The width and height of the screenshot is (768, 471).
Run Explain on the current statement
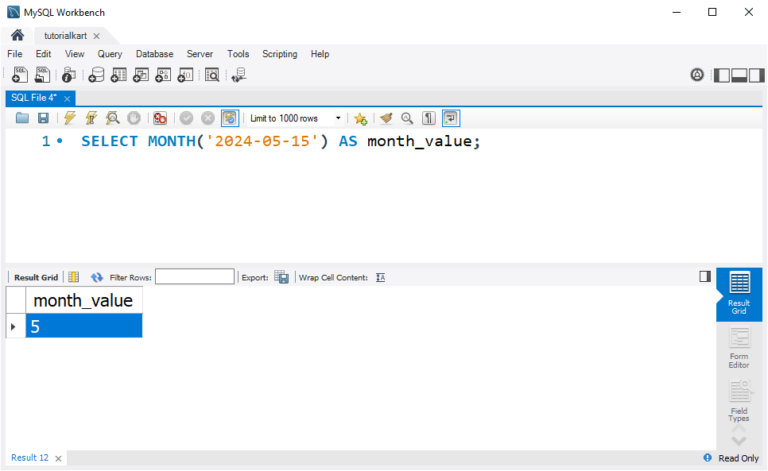coord(113,118)
